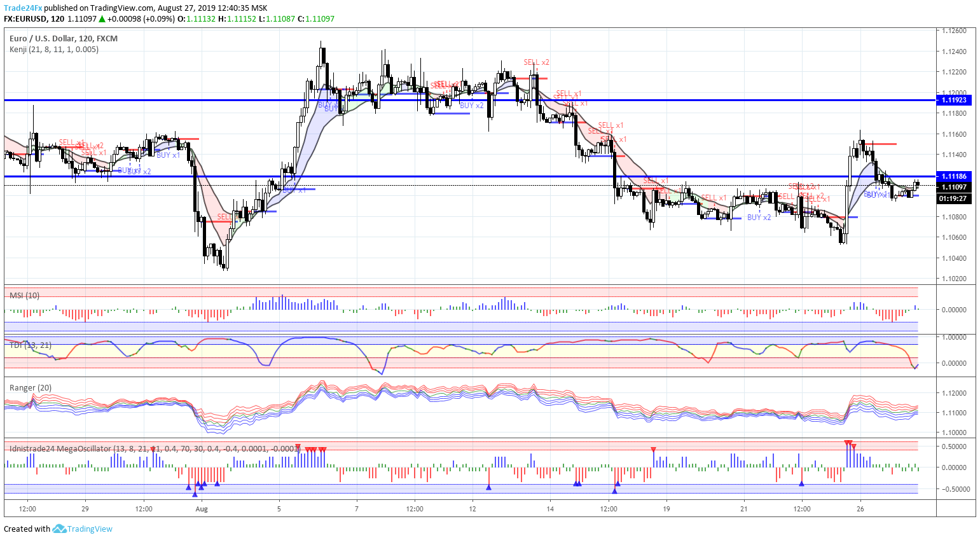Click the Aug date label on time axis
This screenshot has height=540, width=980.
click(202, 509)
